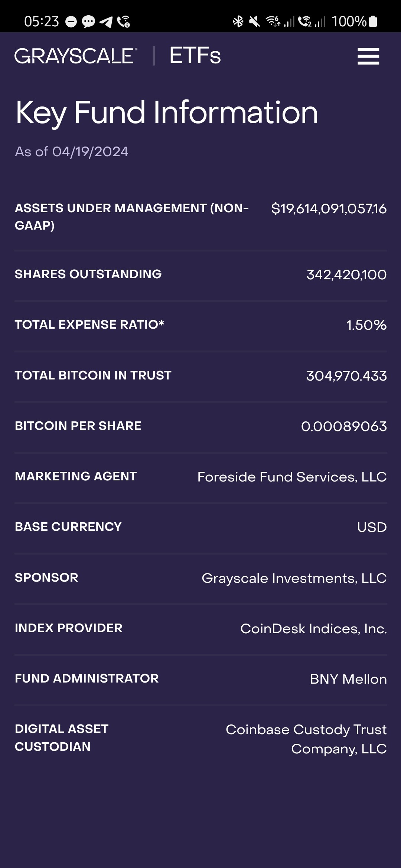Screen dimensions: 401x868
Task: Tap the do-not-disturb status icon
Action: [x=71, y=22]
